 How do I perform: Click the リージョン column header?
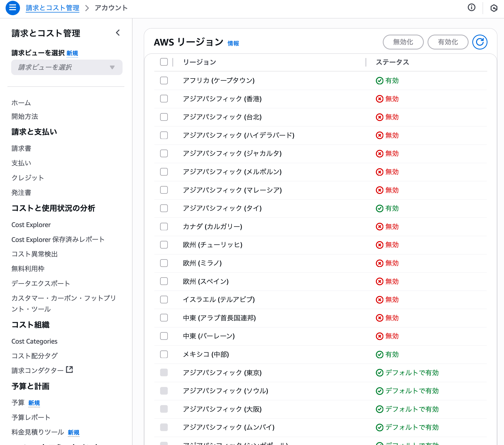(200, 62)
